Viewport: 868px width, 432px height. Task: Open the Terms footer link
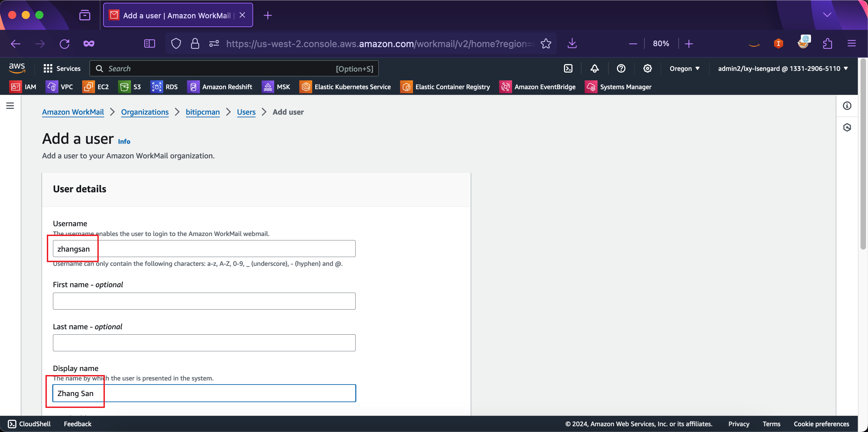pyautogui.click(x=772, y=424)
